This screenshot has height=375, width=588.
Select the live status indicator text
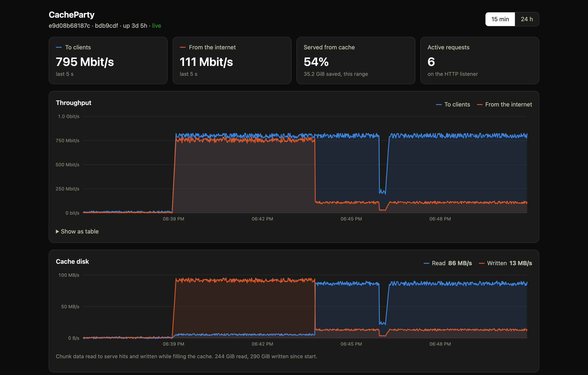[x=156, y=26]
